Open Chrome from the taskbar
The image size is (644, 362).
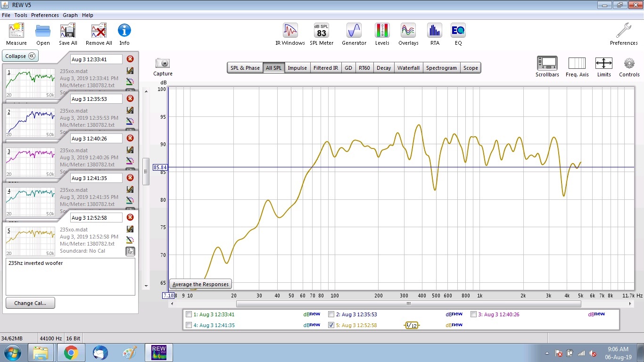tap(71, 353)
